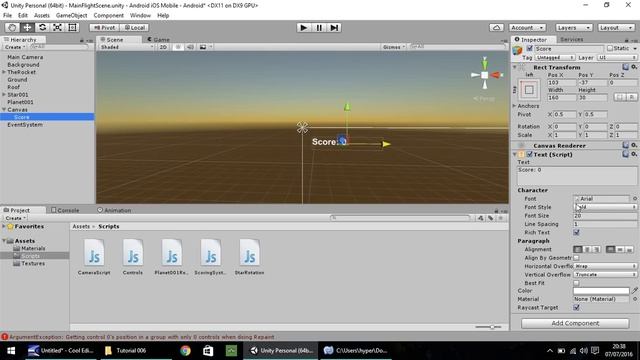Toggle the Rich Text checkbox
640x360 pixels.
[x=576, y=232]
